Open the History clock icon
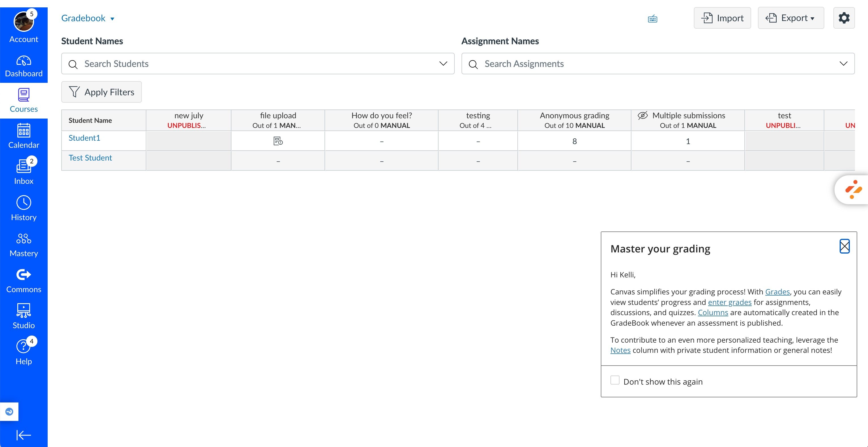The image size is (868, 447). pos(24,208)
